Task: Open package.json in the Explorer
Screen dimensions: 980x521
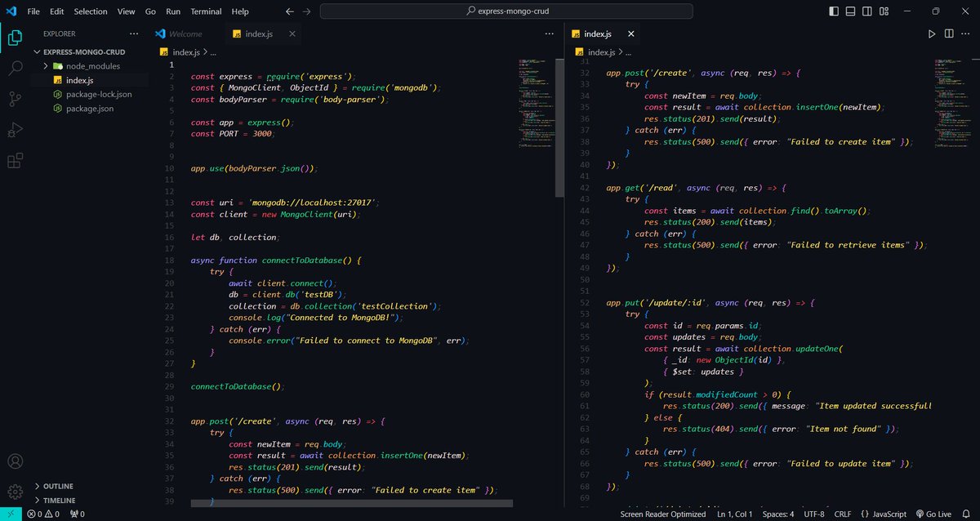Action: tap(90, 108)
